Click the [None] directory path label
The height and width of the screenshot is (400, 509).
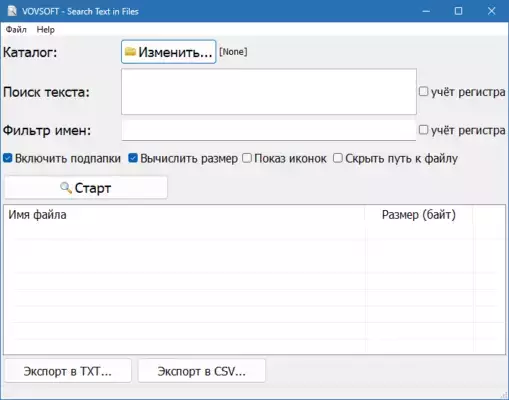point(233,52)
